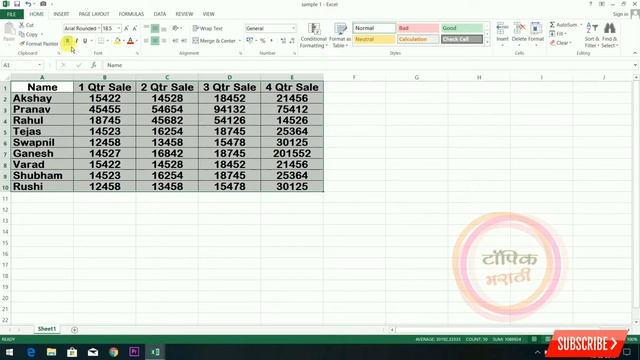Apply the Good cell style

point(462,28)
